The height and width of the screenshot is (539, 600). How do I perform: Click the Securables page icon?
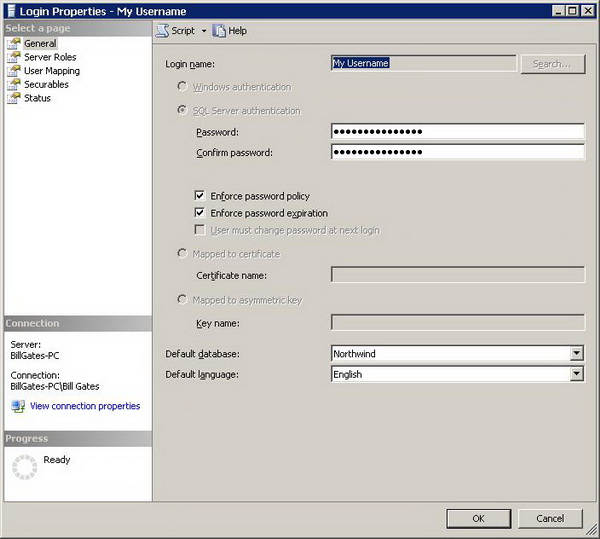[x=14, y=85]
